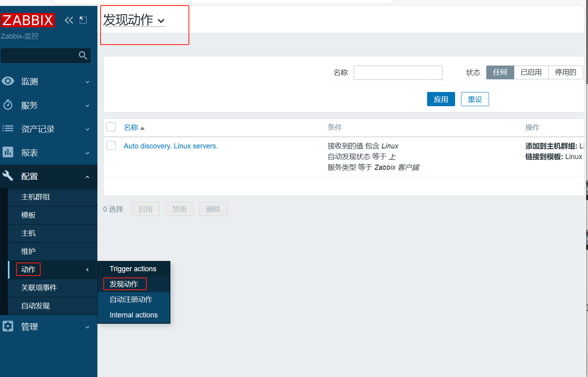Click the 资产记录 list icon

click(x=8, y=129)
